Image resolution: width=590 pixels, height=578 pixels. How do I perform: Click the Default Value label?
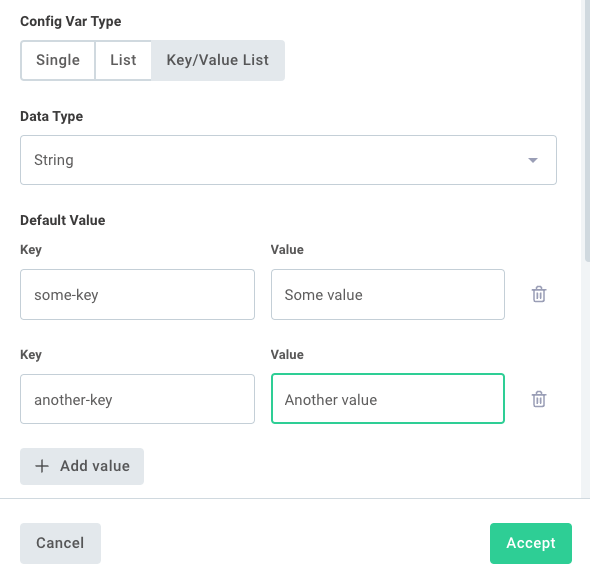pos(63,220)
